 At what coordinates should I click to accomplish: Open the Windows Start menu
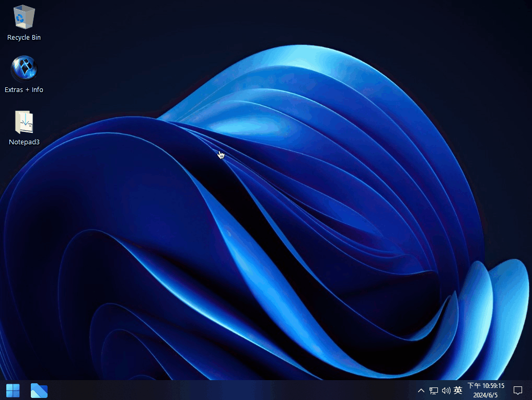[13, 391]
